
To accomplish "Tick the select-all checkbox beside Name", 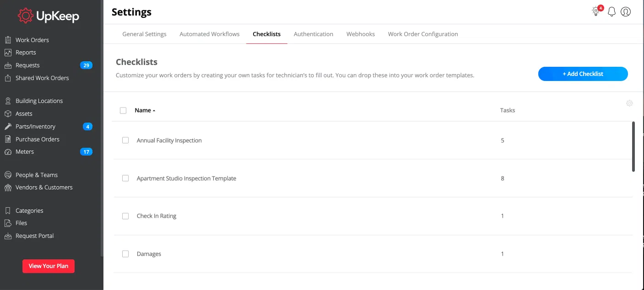I will pos(123,110).
